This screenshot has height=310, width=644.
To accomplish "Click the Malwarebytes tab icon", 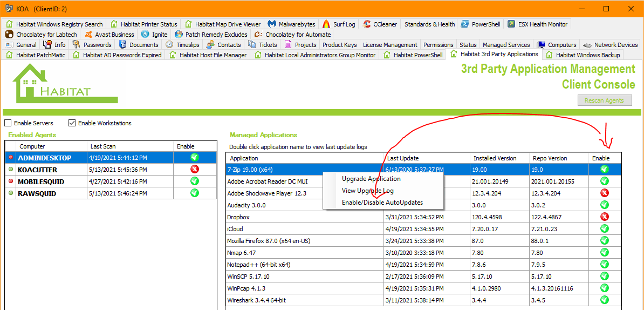I will [272, 24].
